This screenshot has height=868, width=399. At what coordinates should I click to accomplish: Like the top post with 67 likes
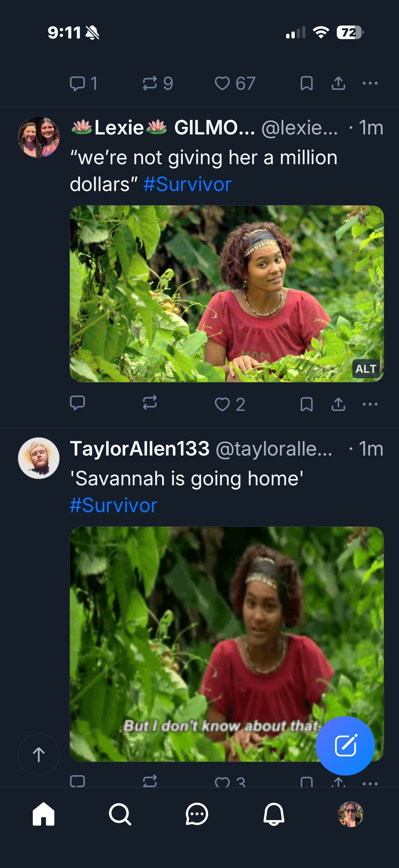[222, 83]
